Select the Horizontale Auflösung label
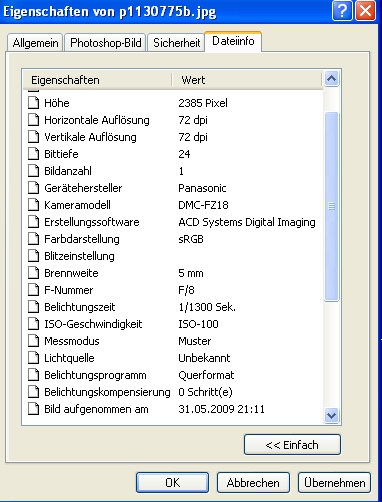 pyautogui.click(x=97, y=120)
